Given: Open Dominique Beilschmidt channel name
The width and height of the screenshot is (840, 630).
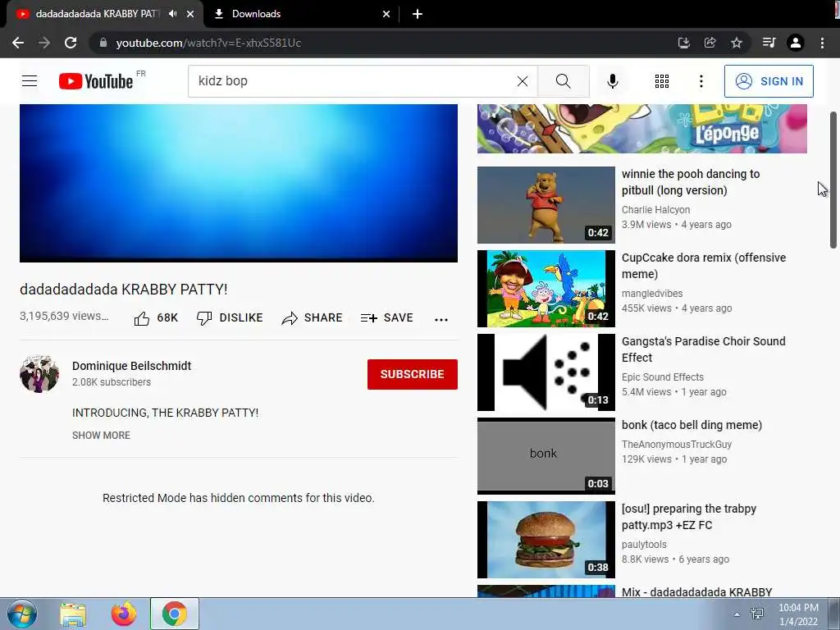Looking at the screenshot, I should pyautogui.click(x=132, y=366).
